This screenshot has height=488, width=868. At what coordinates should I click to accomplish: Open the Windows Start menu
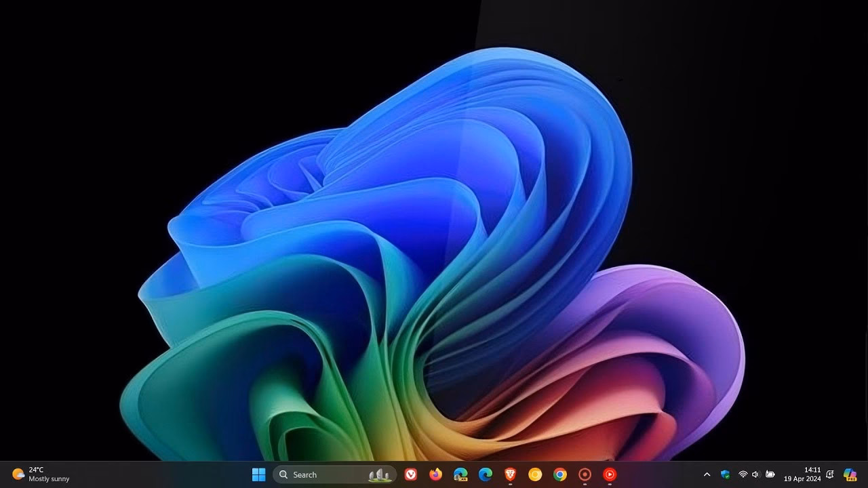pos(258,474)
